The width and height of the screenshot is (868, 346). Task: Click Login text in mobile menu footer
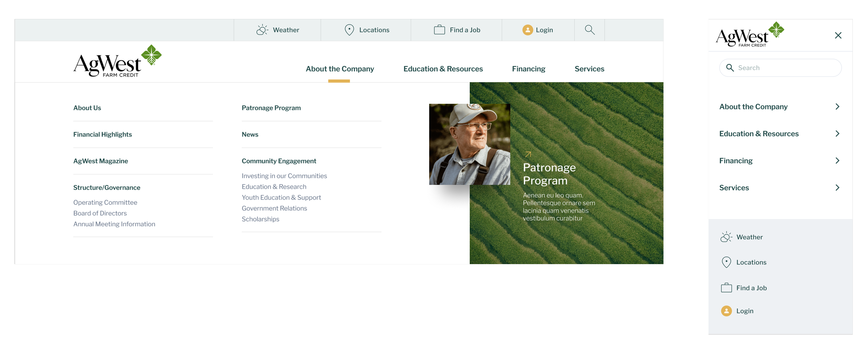(745, 311)
